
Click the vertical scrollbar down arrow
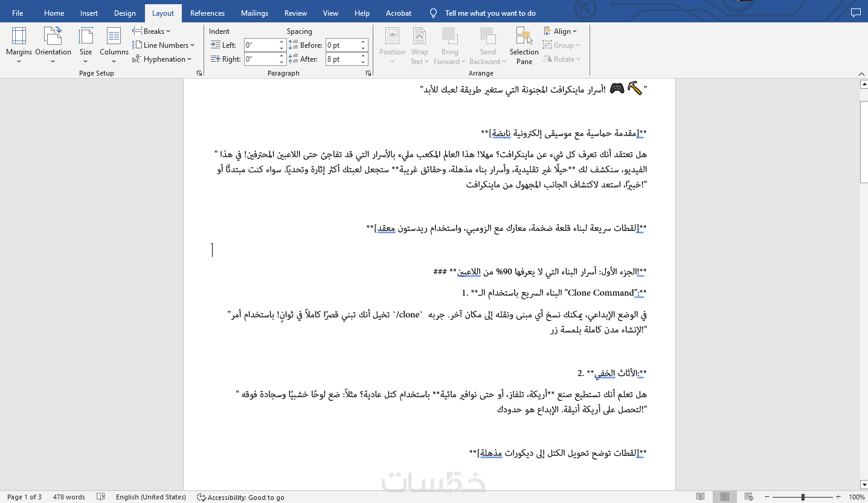(863, 485)
